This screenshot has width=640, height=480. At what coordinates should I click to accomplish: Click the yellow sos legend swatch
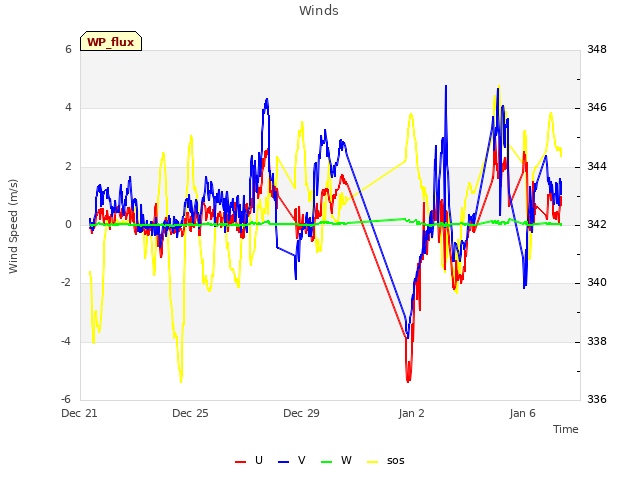373,462
